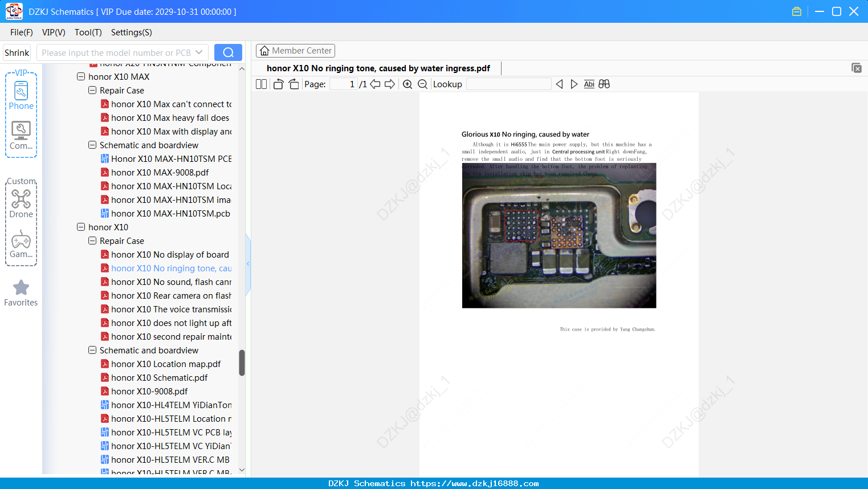Collapse the honor X10 MAX node
The height and width of the screenshot is (489, 868).
point(81,76)
